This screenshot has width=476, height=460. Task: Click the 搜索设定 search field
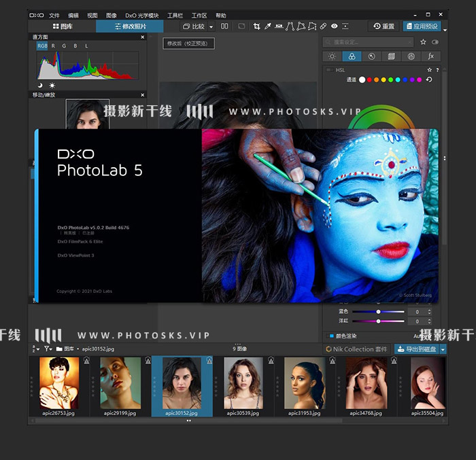368,42
